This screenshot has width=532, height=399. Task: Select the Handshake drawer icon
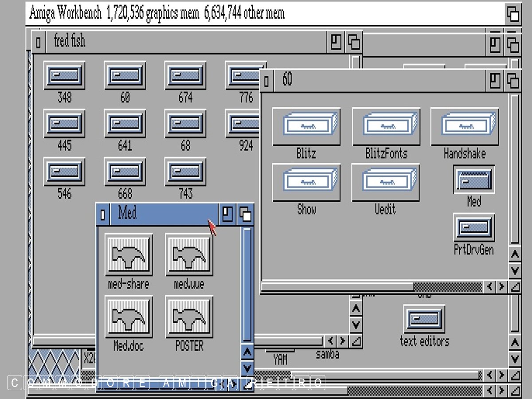coord(464,126)
